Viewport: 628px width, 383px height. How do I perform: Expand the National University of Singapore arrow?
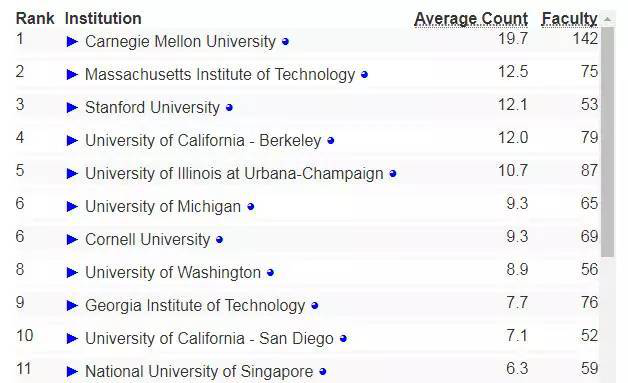click(72, 371)
